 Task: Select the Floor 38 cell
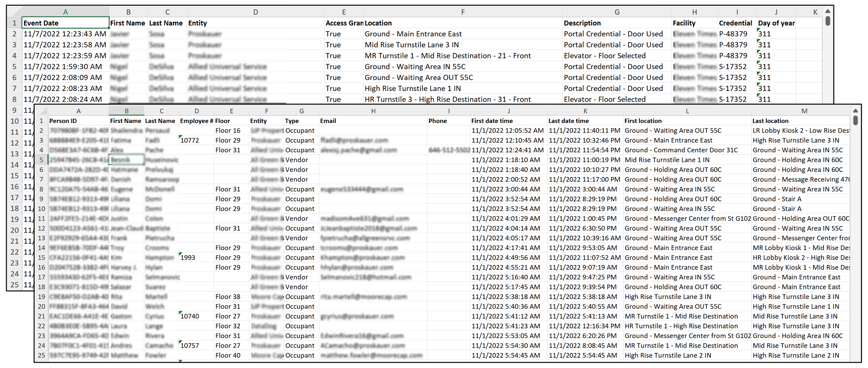pyautogui.click(x=231, y=297)
